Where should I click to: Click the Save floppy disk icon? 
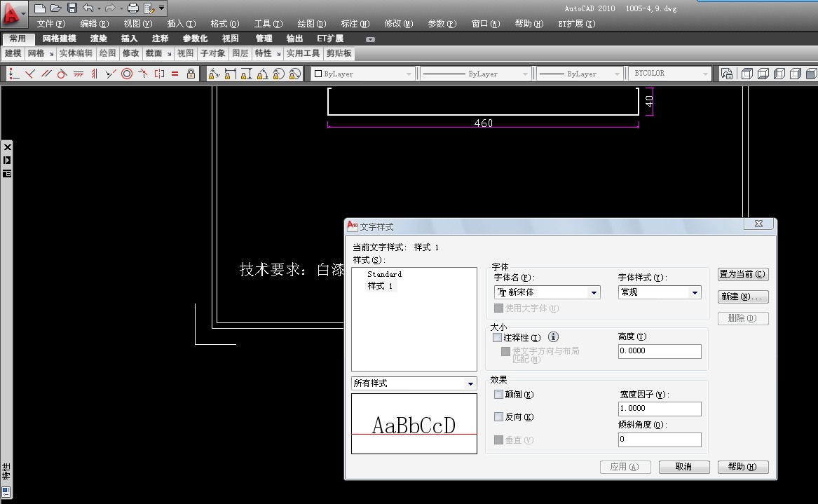pyautogui.click(x=72, y=8)
